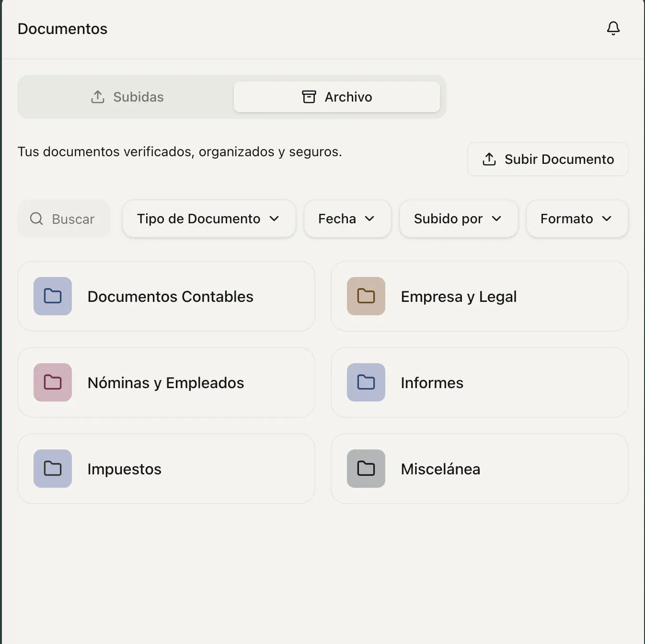Click the blue Documentos Contables folder icon
This screenshot has width=645, height=644.
pyautogui.click(x=53, y=296)
